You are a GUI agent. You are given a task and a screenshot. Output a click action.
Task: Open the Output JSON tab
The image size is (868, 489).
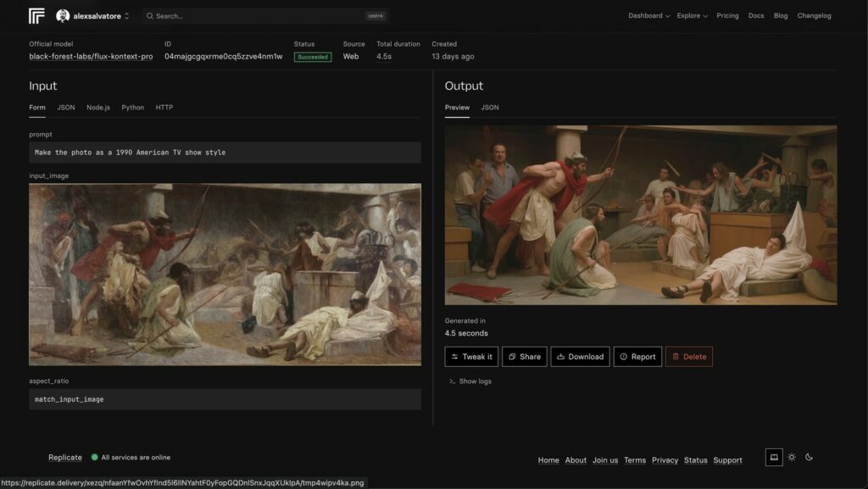point(490,108)
